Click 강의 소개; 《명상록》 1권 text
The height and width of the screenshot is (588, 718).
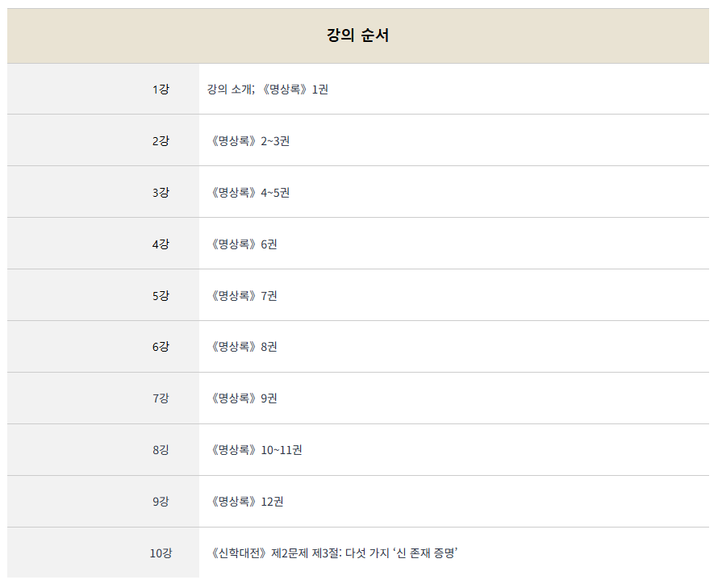[x=268, y=90]
